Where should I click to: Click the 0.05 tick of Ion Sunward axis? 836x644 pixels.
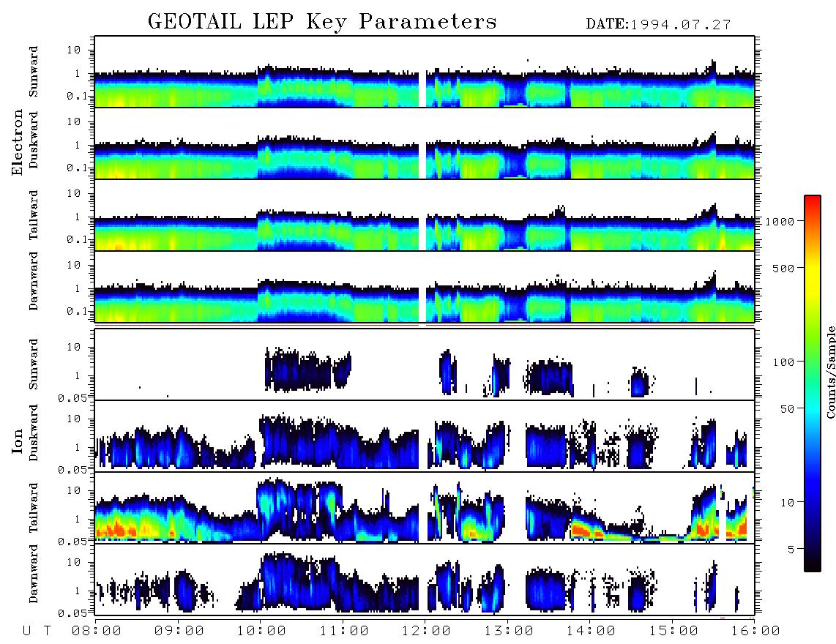(x=72, y=397)
